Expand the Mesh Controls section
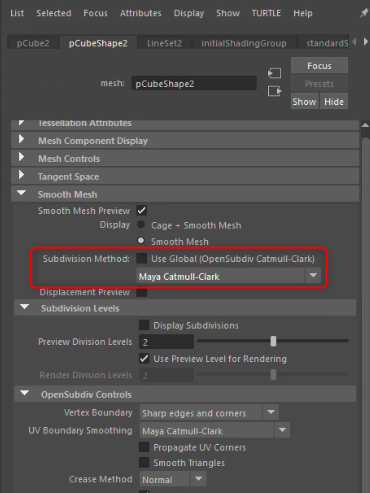The width and height of the screenshot is (370, 493). [185, 158]
